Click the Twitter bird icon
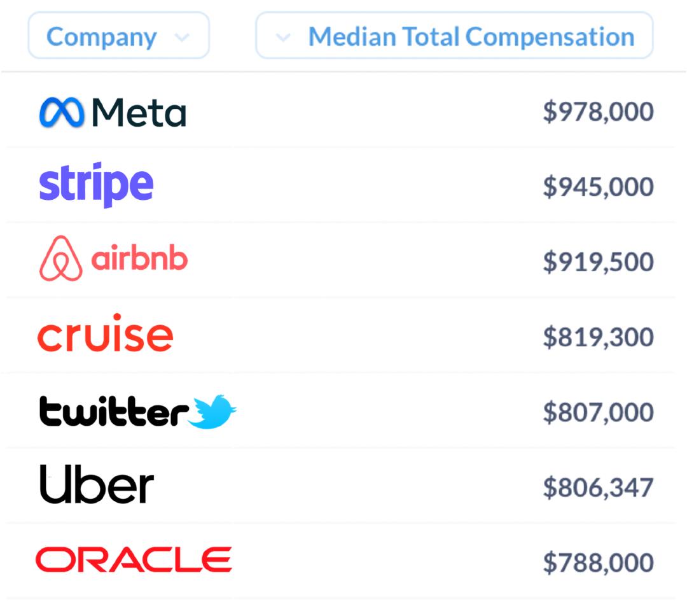Screen dimensions: 687x616 212,412
